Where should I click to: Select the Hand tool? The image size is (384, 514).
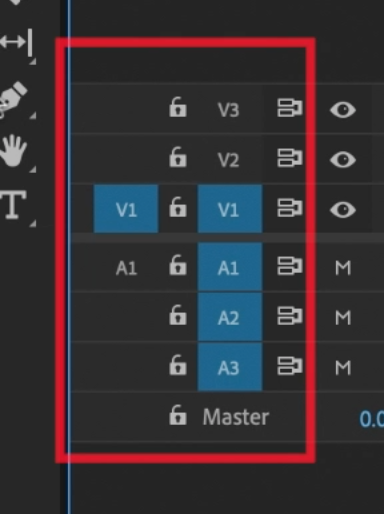pos(13,150)
